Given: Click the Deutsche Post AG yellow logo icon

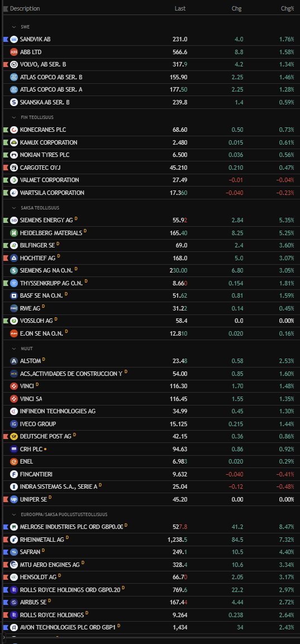Looking at the screenshot, I should 13,436.
